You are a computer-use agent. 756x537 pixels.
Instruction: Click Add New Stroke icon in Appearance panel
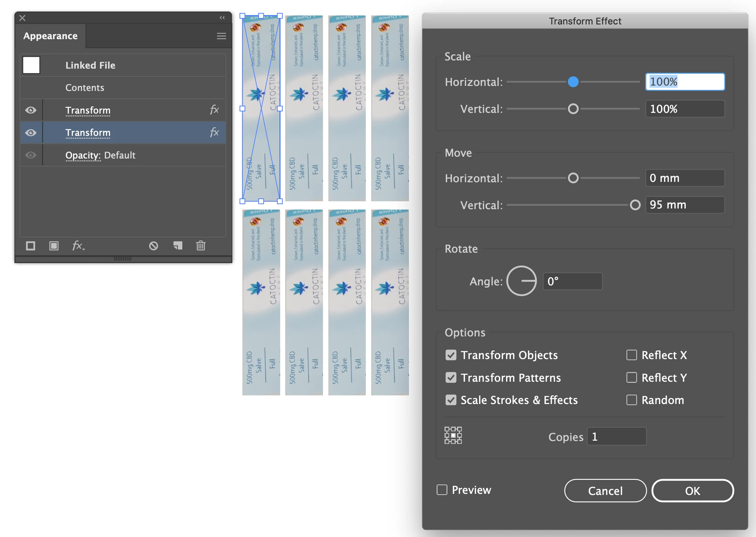point(31,246)
